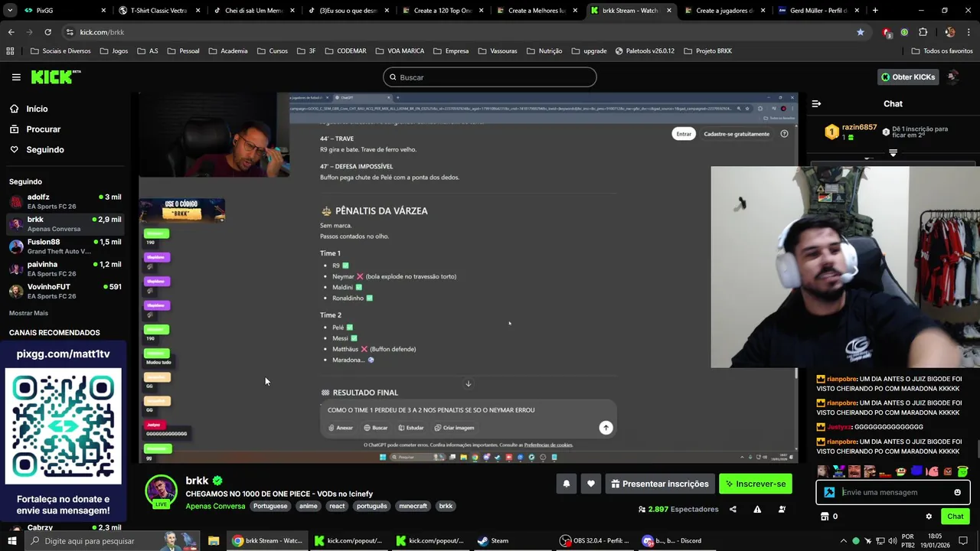The width and height of the screenshot is (980, 551).
Task: Click chat identity badge icon in message box
Action: point(829,492)
